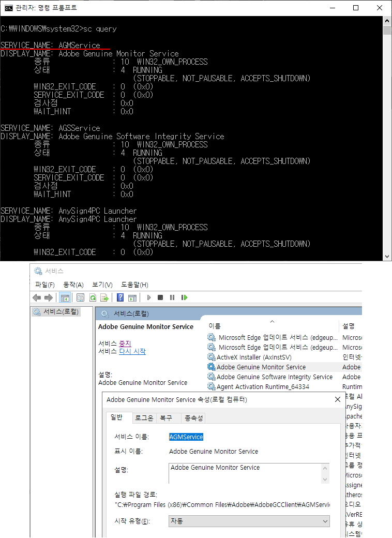Open the 보기(V) menu
Image resolution: width=392 pixels, height=538 pixels.
click(x=102, y=285)
